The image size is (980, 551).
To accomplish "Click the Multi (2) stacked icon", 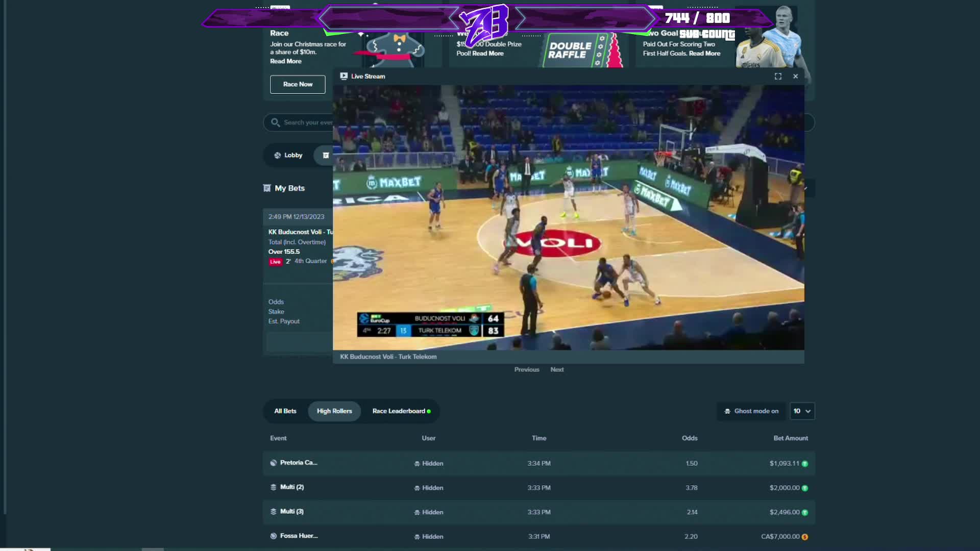I will [274, 487].
